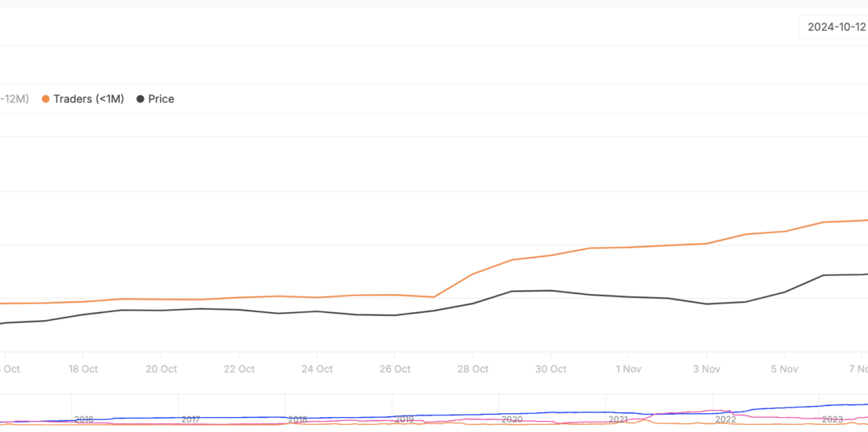Go to 2023 in the range navigator
Viewport: 868px width, 432px height.
click(832, 419)
